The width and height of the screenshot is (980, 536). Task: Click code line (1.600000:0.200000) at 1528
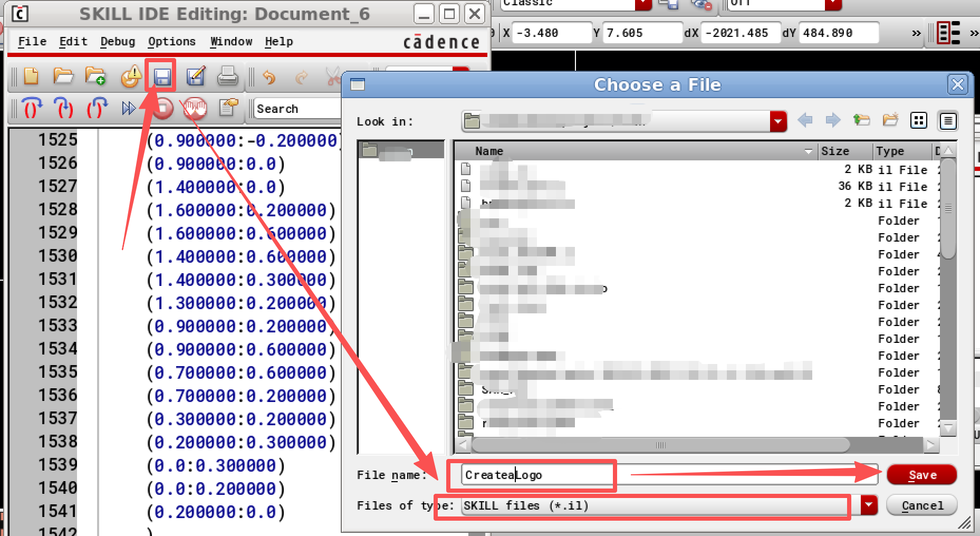tap(241, 210)
